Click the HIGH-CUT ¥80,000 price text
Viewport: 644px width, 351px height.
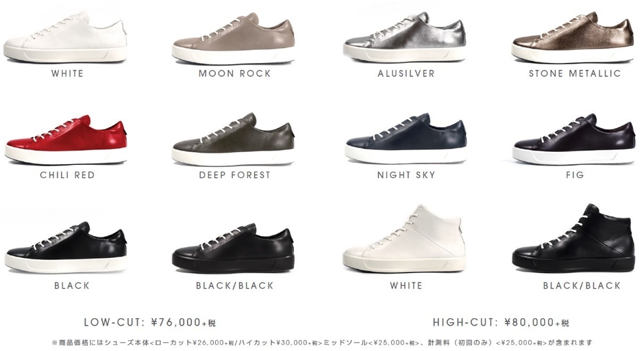[x=501, y=322]
